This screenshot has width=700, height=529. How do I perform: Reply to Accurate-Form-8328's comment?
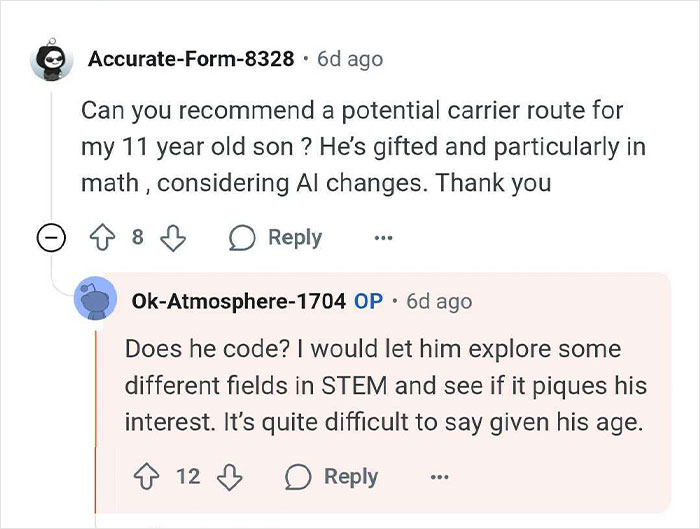point(275,237)
